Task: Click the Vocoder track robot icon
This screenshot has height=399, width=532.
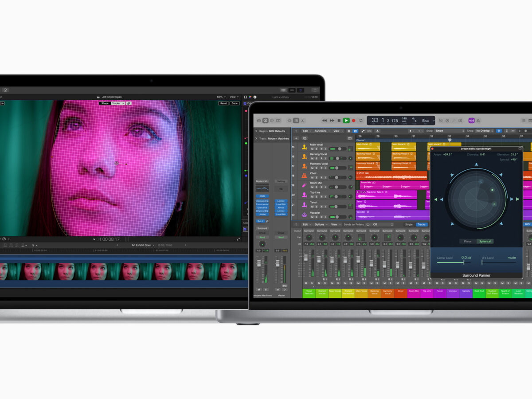Action: (304, 215)
